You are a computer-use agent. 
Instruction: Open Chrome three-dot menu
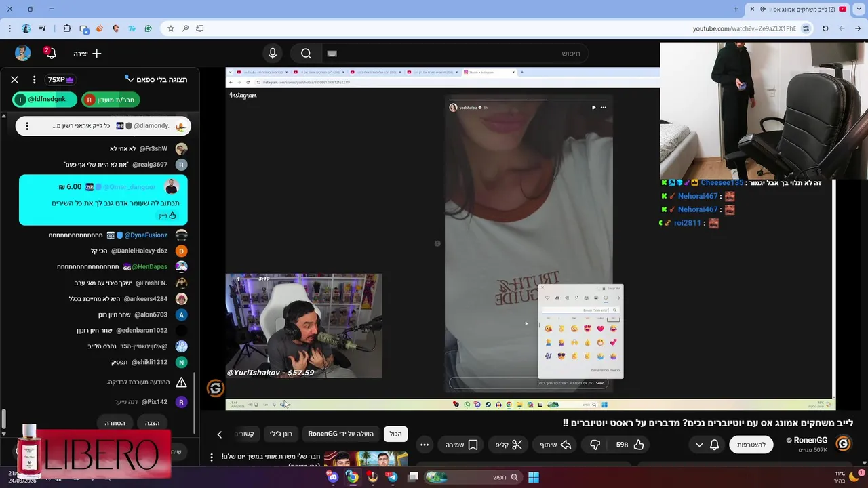point(9,28)
